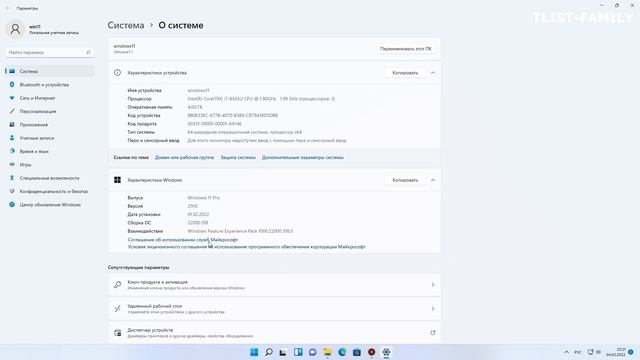Open network and volume quick settings
The width and height of the screenshot is (640, 360).
[x=594, y=352]
